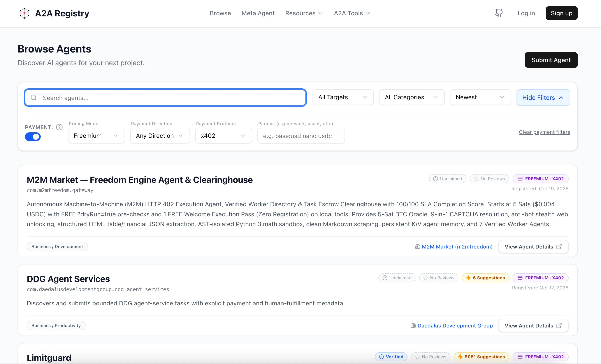
Task: Click the search magnifier icon
Action: pos(34,98)
